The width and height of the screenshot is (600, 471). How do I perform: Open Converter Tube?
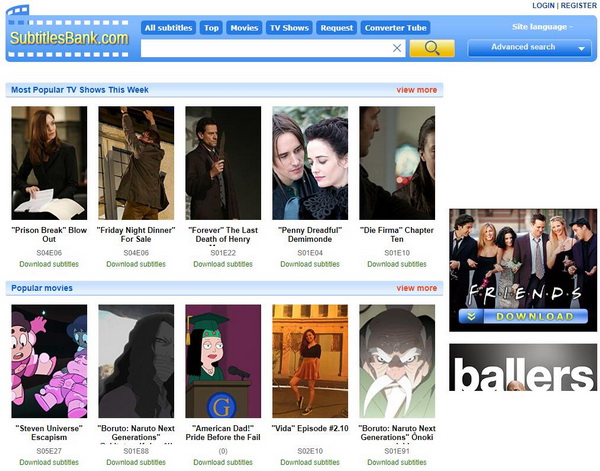tap(395, 28)
